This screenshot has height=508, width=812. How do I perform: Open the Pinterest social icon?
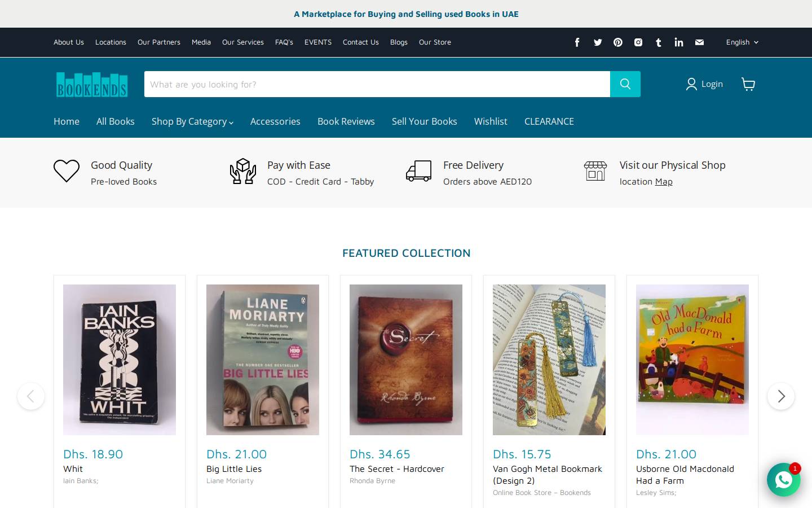point(618,42)
